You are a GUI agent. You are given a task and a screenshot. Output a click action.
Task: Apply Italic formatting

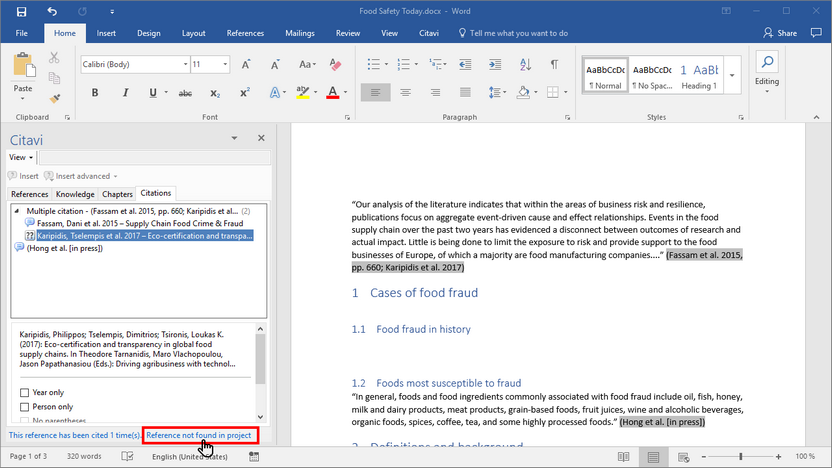pos(125,93)
